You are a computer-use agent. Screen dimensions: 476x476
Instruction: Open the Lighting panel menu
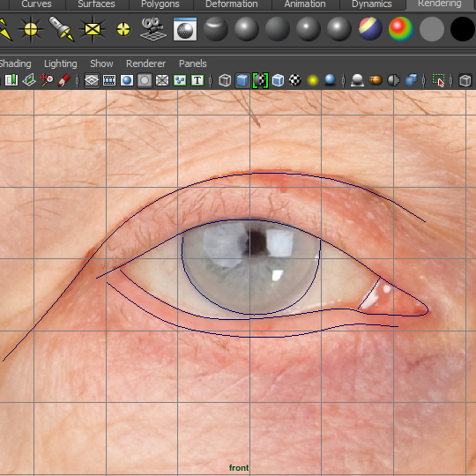pyautogui.click(x=61, y=63)
